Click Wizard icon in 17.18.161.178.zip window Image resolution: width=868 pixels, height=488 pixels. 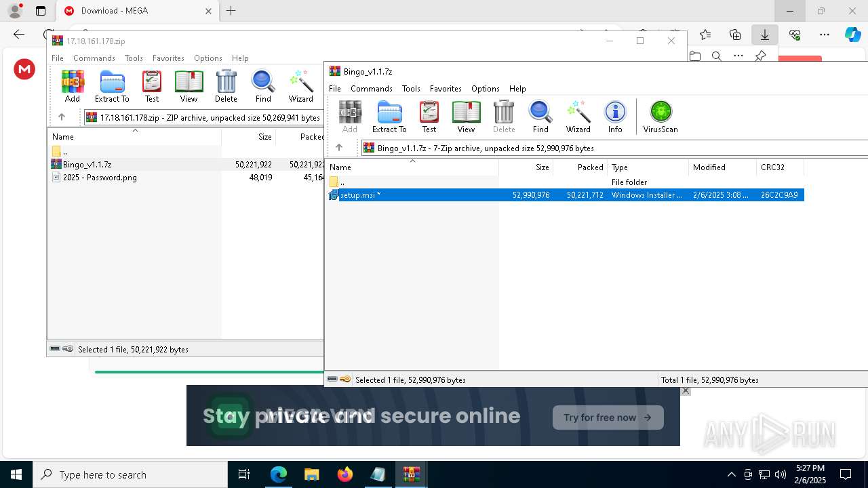pyautogui.click(x=300, y=86)
